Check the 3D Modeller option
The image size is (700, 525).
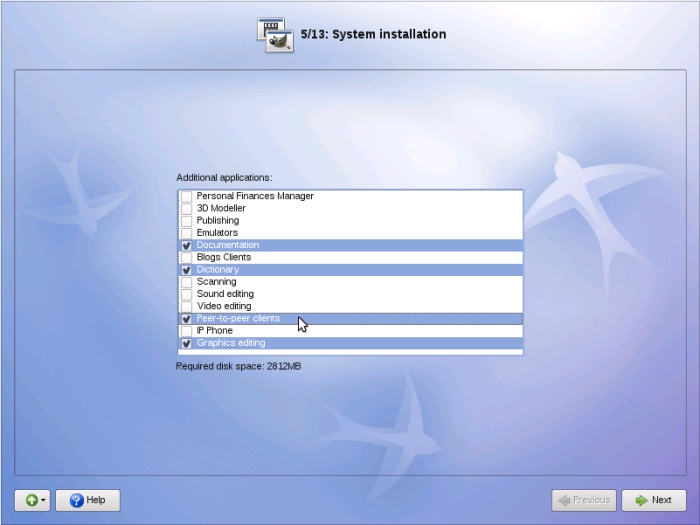click(187, 208)
